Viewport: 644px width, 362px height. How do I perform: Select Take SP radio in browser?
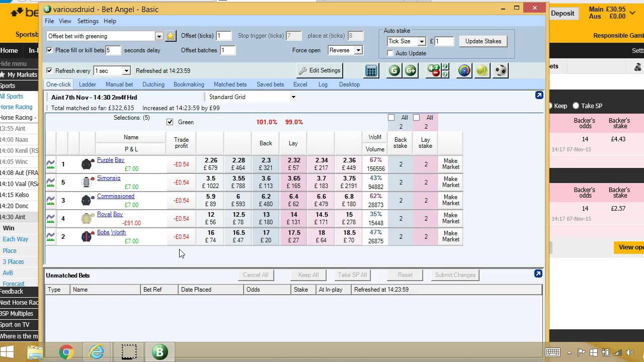[x=576, y=106]
